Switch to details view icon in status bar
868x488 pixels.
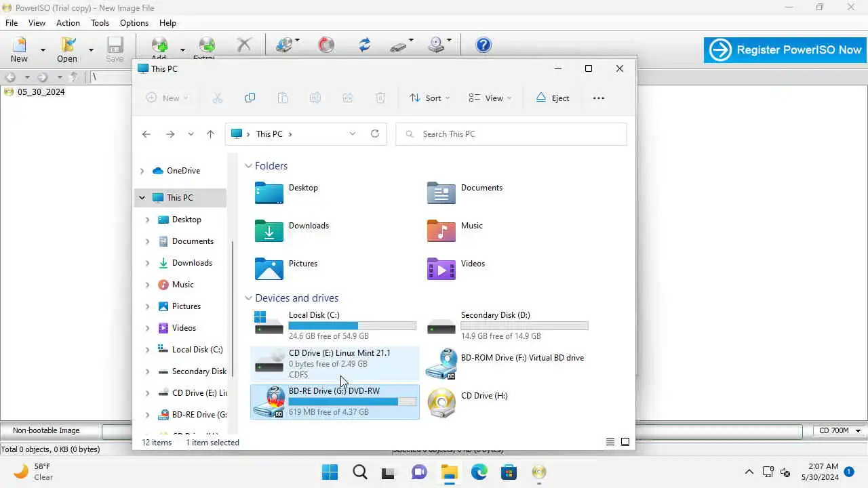(x=610, y=442)
